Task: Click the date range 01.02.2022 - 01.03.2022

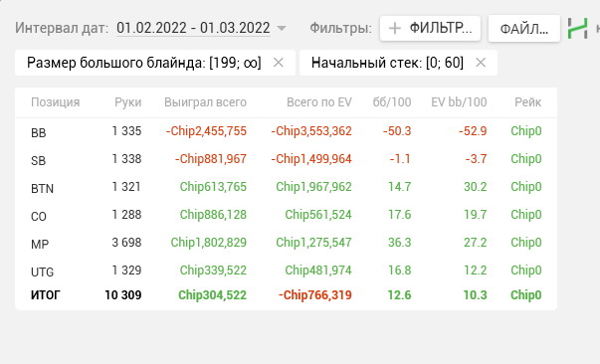Action: pos(193,28)
